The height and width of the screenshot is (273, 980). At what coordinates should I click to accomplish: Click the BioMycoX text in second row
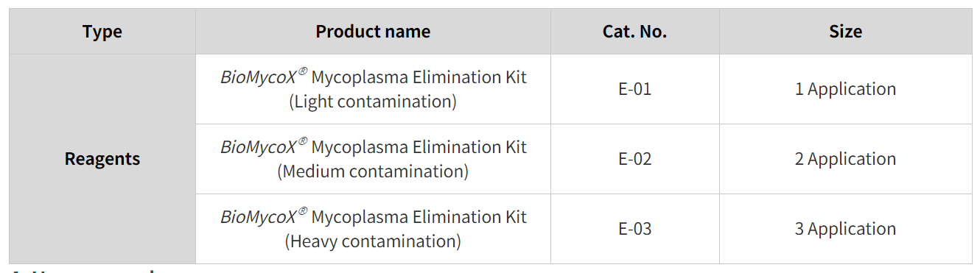[x=259, y=147]
